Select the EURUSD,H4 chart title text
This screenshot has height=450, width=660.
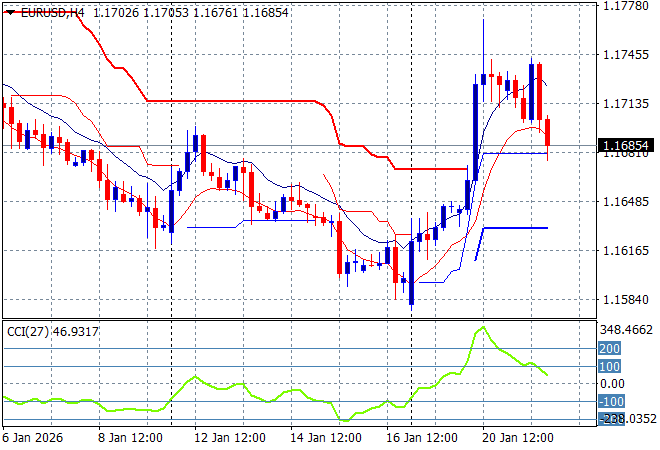(x=53, y=13)
